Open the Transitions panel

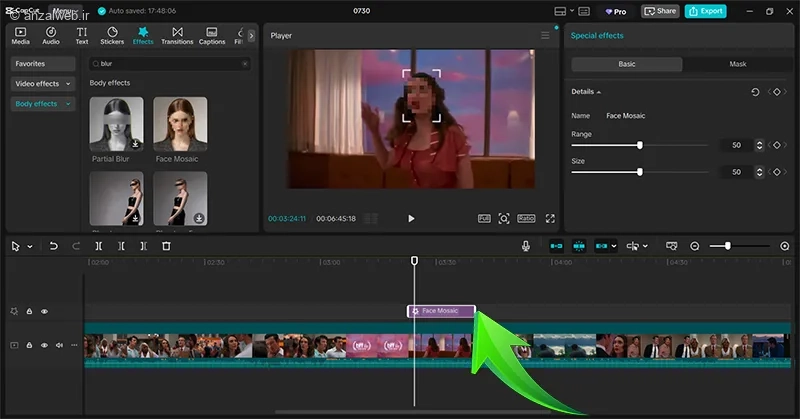tap(177, 37)
